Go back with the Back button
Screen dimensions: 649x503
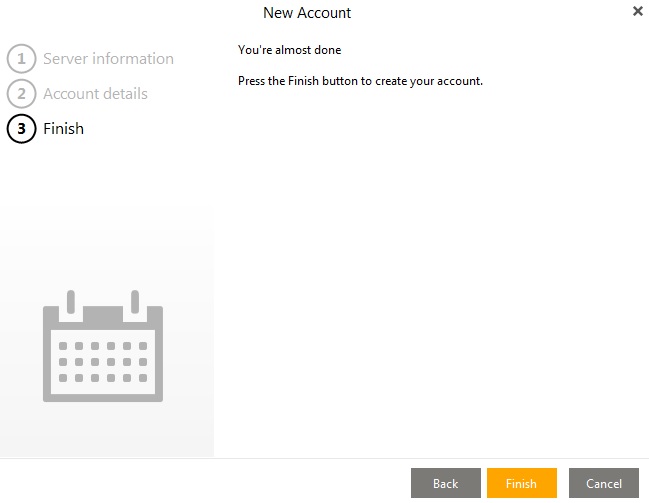[x=445, y=484]
